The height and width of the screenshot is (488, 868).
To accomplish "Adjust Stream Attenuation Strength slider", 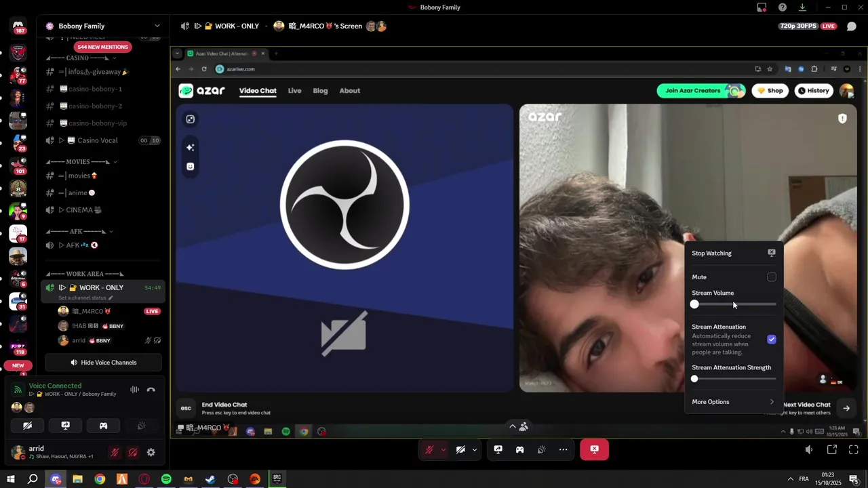I will click(734, 379).
